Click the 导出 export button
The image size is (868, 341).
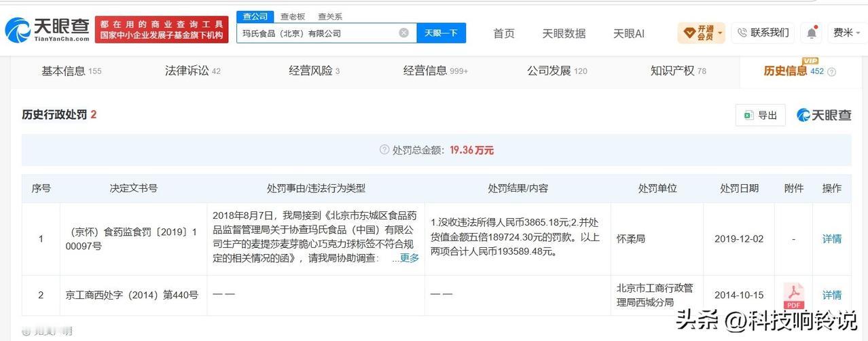761,115
